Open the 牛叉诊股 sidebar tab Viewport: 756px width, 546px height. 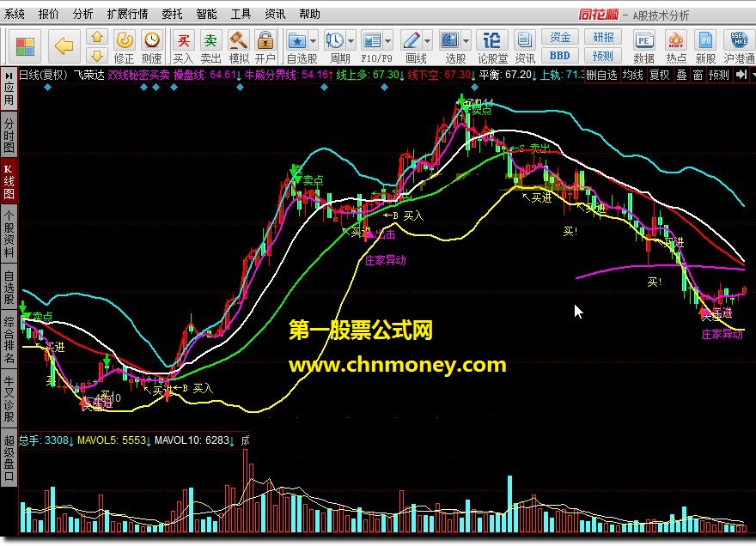9,399
